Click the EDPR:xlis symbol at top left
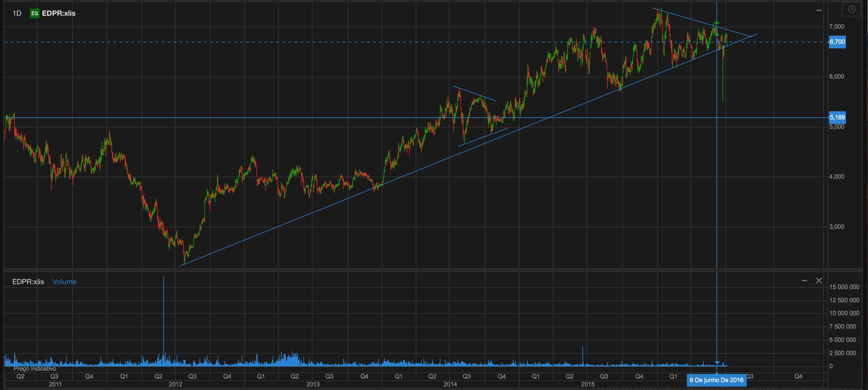This screenshot has width=868, height=390. pyautogui.click(x=59, y=14)
